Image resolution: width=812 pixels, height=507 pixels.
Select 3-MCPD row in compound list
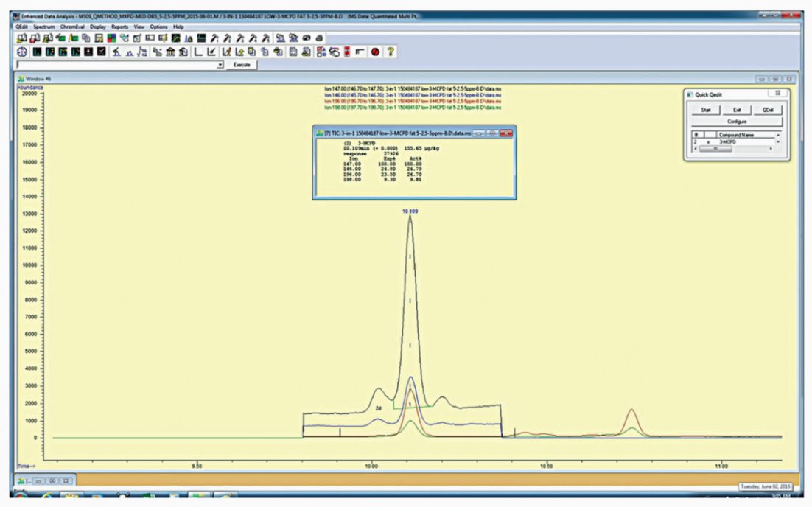coord(735,142)
